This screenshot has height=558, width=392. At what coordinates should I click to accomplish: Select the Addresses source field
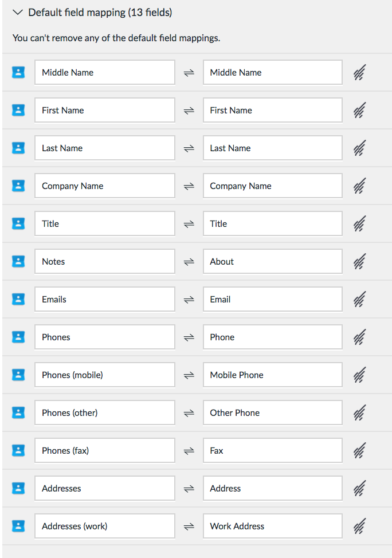tap(105, 488)
